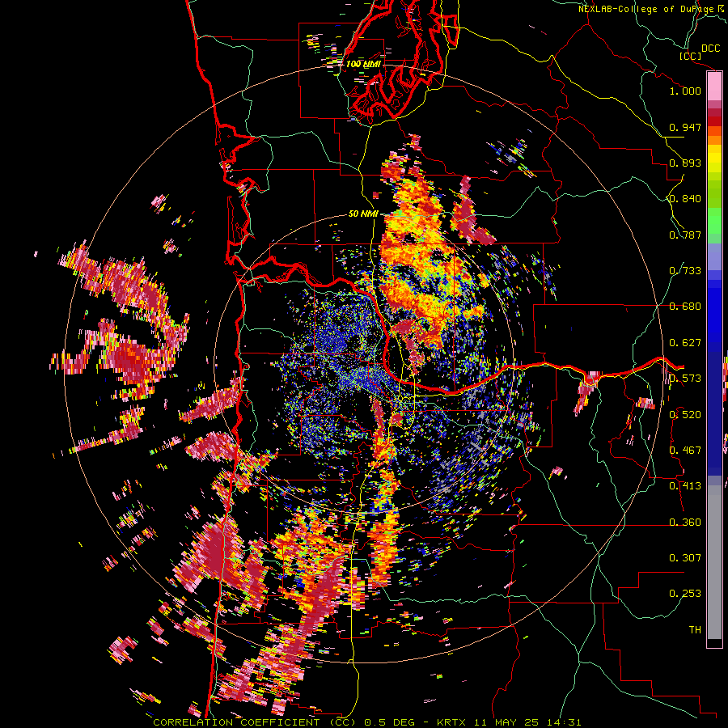Click the 0.467 scale value
The image size is (728, 728).
coord(685,450)
